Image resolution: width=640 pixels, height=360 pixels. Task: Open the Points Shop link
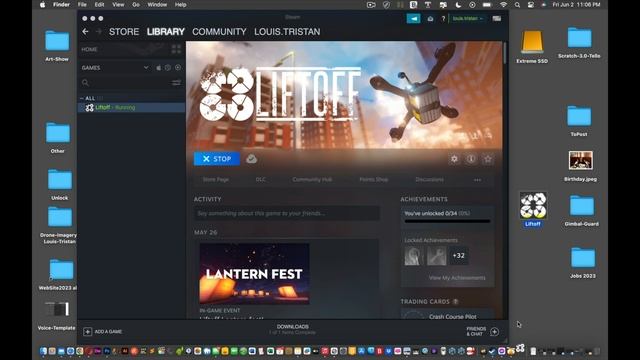pos(374,180)
